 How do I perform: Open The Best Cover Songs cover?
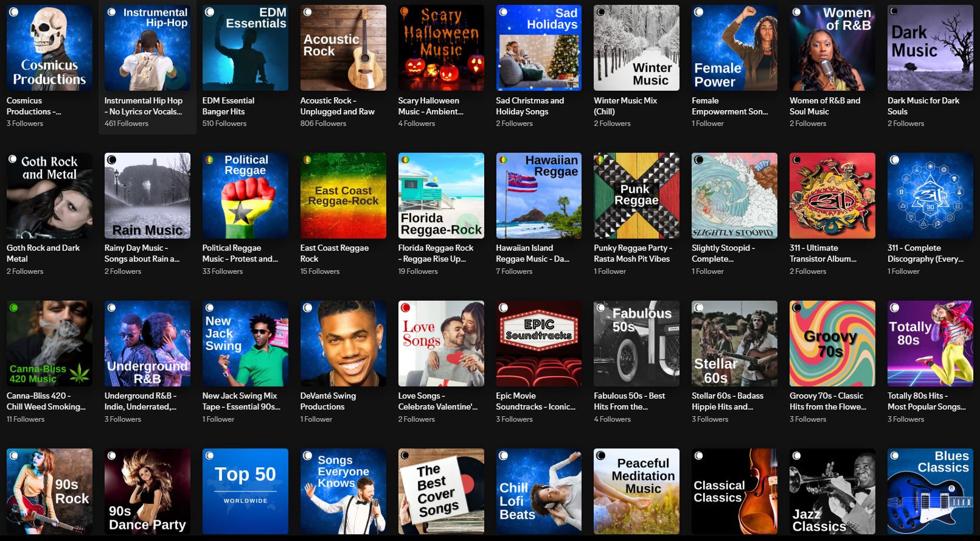point(441,491)
